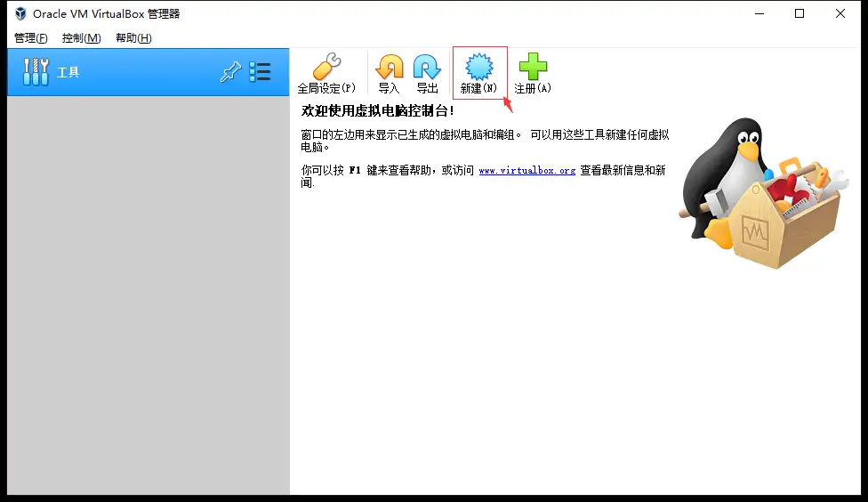Click the wrench tools icon in the sidebar
The height and width of the screenshot is (502, 868).
(36, 72)
